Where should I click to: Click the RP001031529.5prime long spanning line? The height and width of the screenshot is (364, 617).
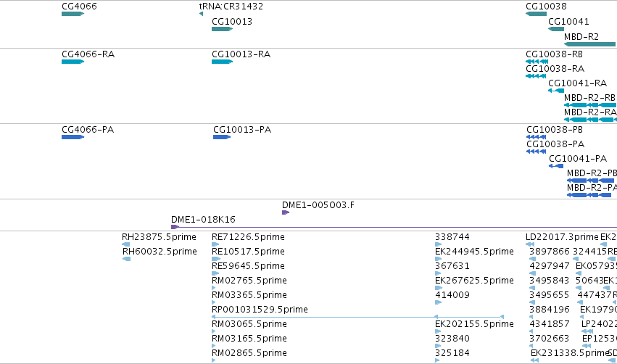357,316
